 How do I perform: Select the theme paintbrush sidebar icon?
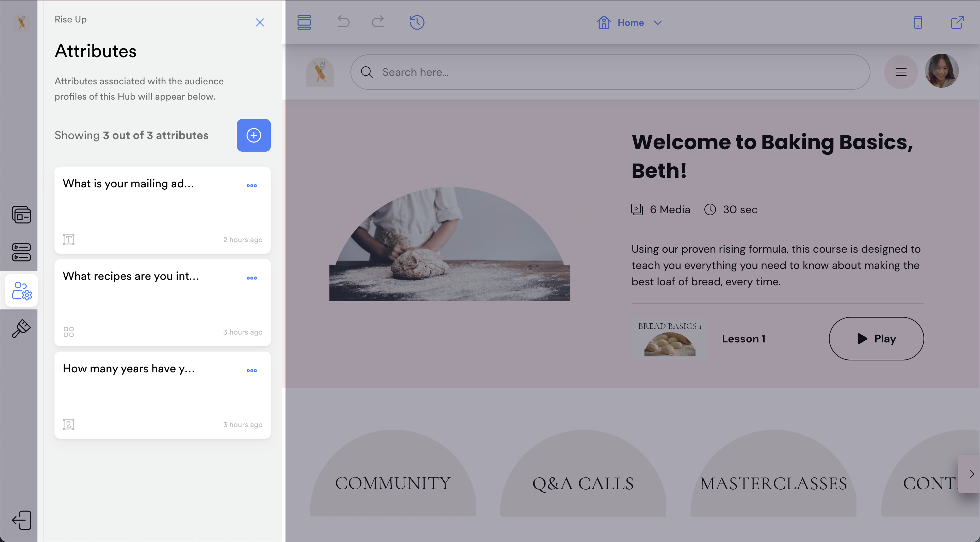point(21,328)
